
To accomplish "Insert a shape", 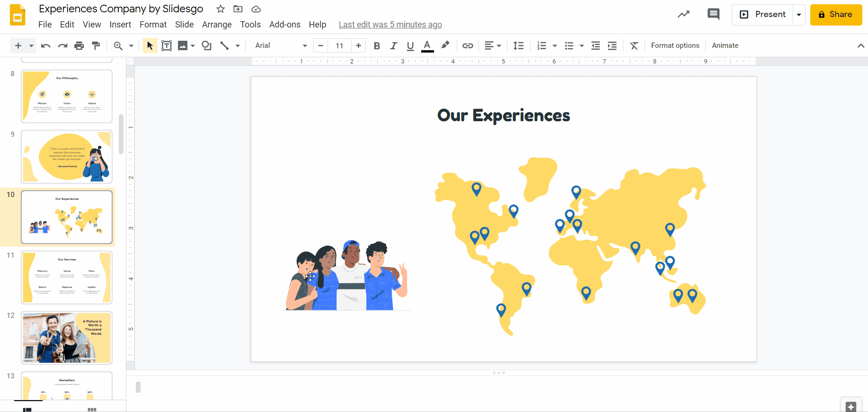I will pyautogui.click(x=206, y=45).
